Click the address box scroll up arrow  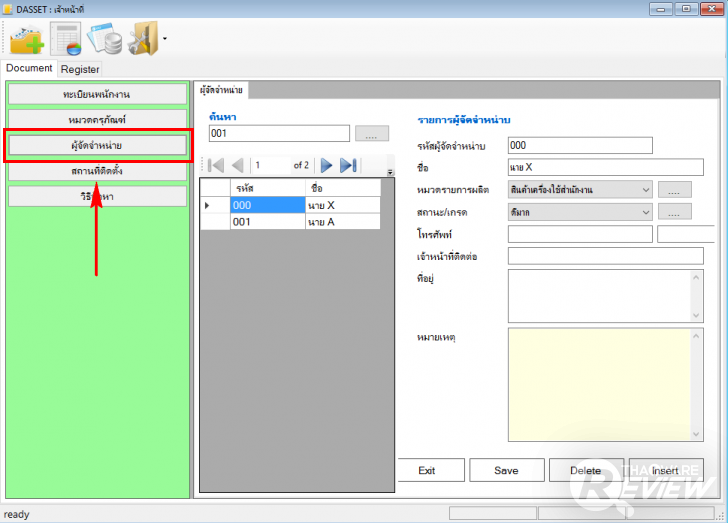click(696, 277)
